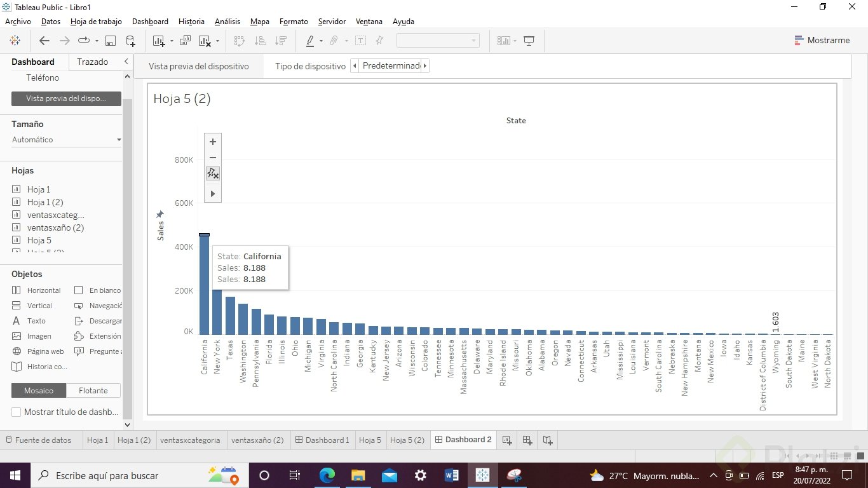The height and width of the screenshot is (488, 868).
Task: Select Hoja 5 in Hojas list
Action: [39, 240]
